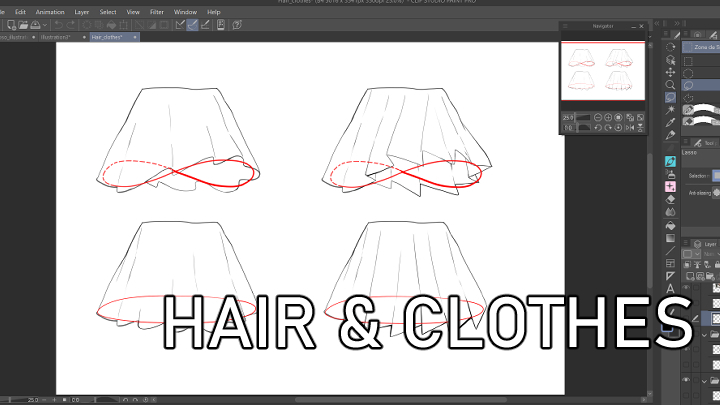Select the Operation (object) tool
The height and width of the screenshot is (405, 720).
click(x=670, y=60)
